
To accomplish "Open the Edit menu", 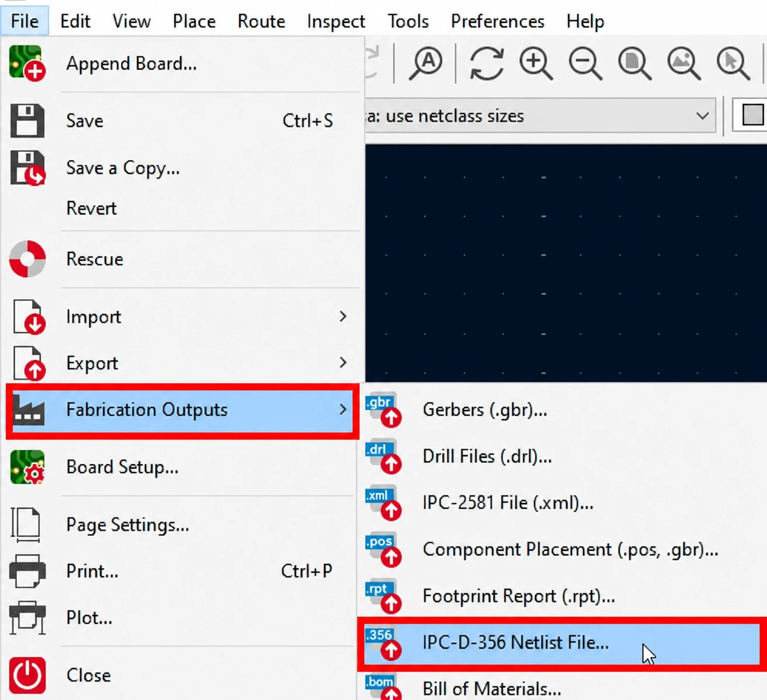I will click(x=75, y=21).
